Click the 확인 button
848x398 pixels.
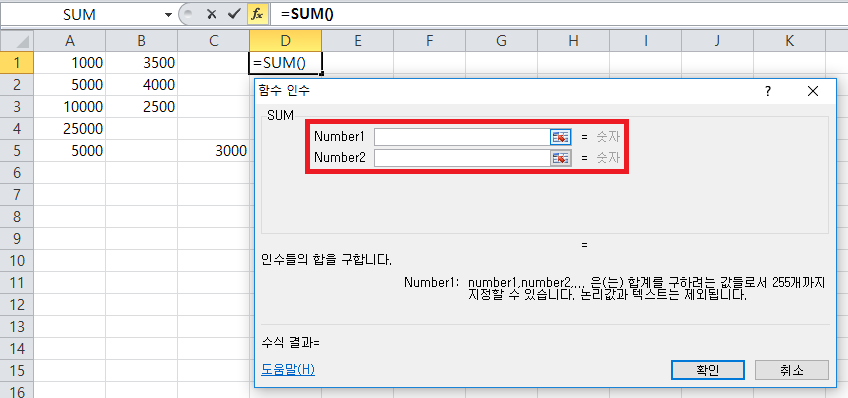pyautogui.click(x=707, y=370)
